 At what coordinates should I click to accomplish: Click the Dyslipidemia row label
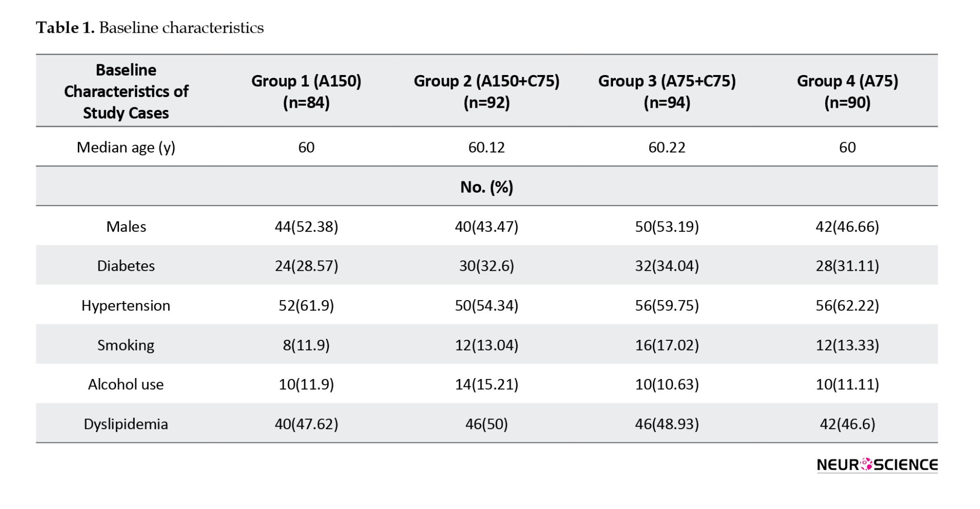(126, 424)
